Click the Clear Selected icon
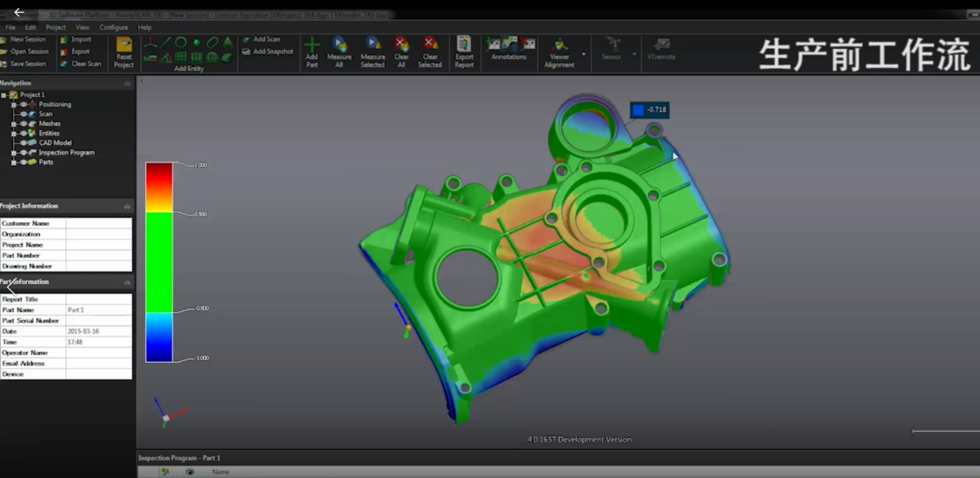 [x=430, y=44]
